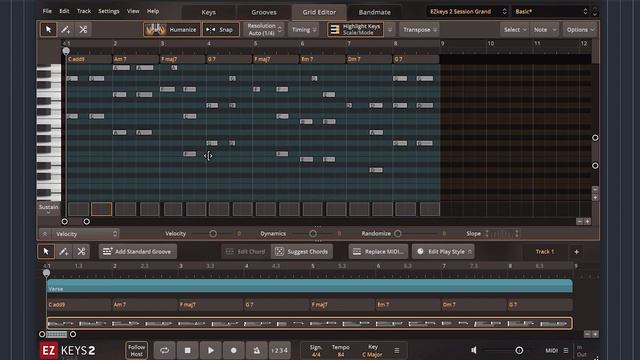Select the pencil tool in song track toolbar
Viewport: 640px width, 360px height.
pyautogui.click(x=63, y=251)
